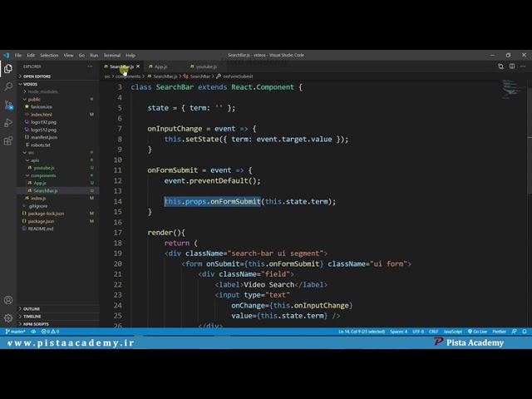This screenshot has height=399, width=532.
Task: Open the Manage gear icon
Action: point(8,318)
